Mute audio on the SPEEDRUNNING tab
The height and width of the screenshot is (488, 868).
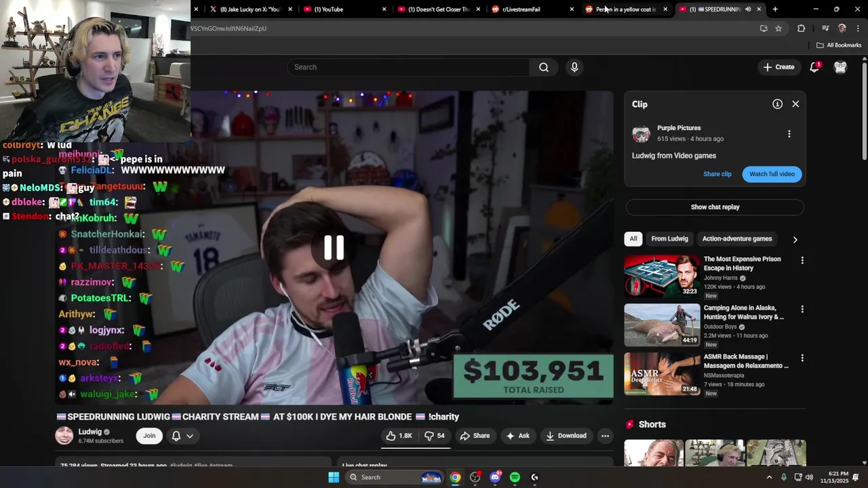point(748,9)
